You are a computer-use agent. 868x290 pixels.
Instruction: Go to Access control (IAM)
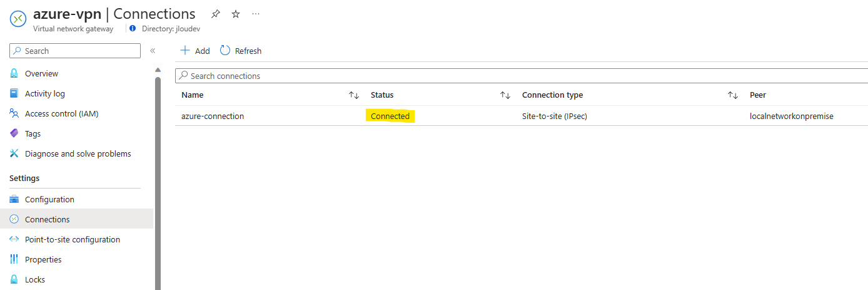pos(61,113)
